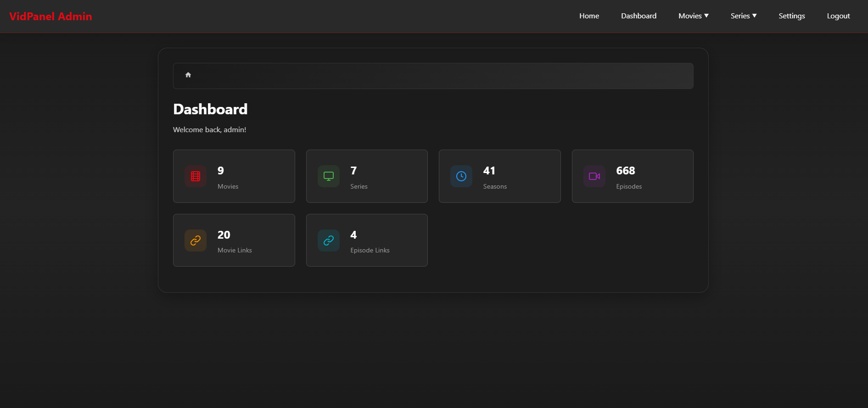This screenshot has width=868, height=408.
Task: Select the 4 Episode Links card
Action: click(367, 240)
